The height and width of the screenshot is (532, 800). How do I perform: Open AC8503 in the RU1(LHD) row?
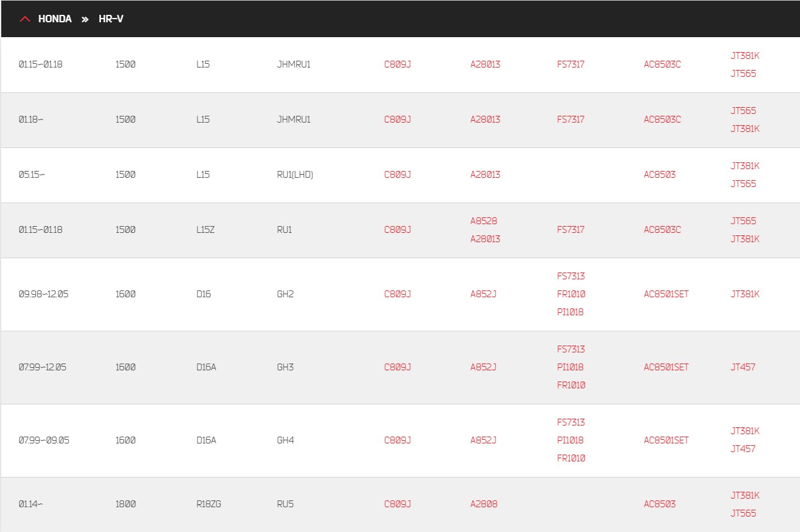point(660,175)
